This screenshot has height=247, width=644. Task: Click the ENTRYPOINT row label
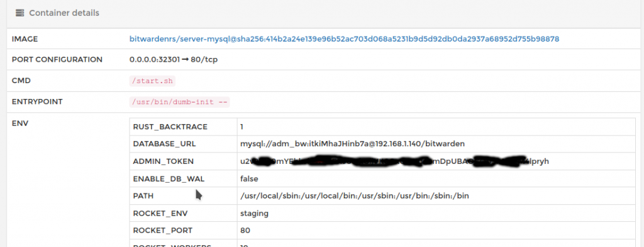tap(37, 101)
